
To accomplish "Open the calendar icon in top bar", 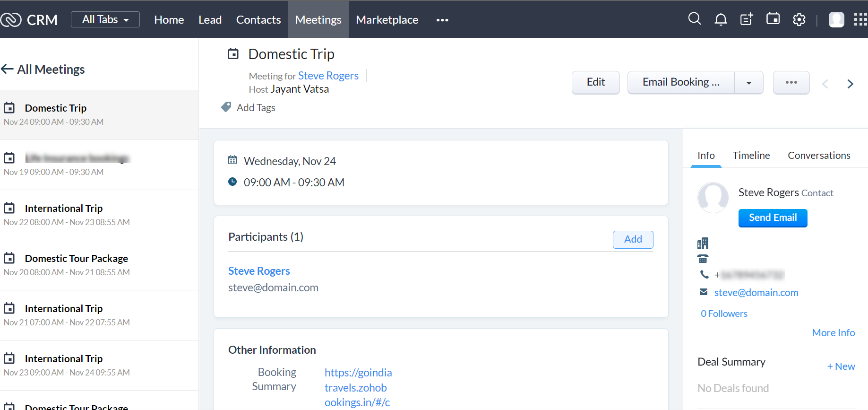I will (x=773, y=19).
